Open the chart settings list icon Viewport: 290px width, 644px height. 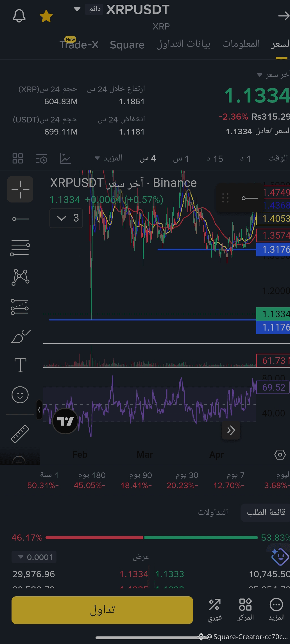coord(42,159)
